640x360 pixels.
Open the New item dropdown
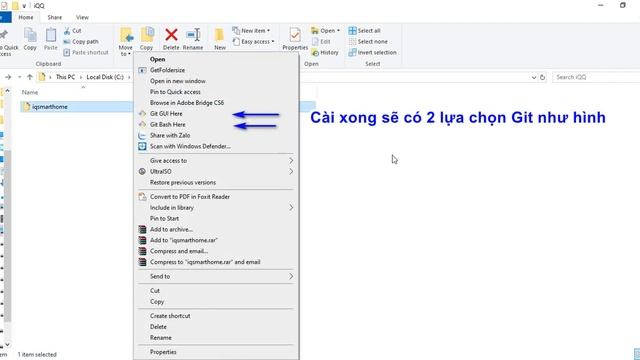251,31
